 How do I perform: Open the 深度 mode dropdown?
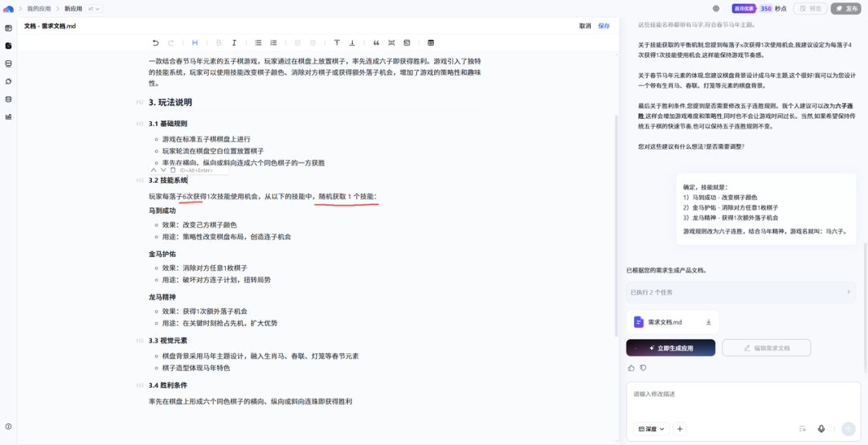[652, 428]
